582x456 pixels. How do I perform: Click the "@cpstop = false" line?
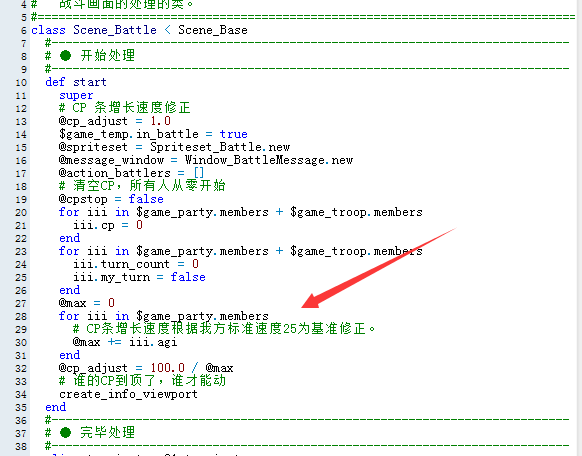[x=111, y=199]
